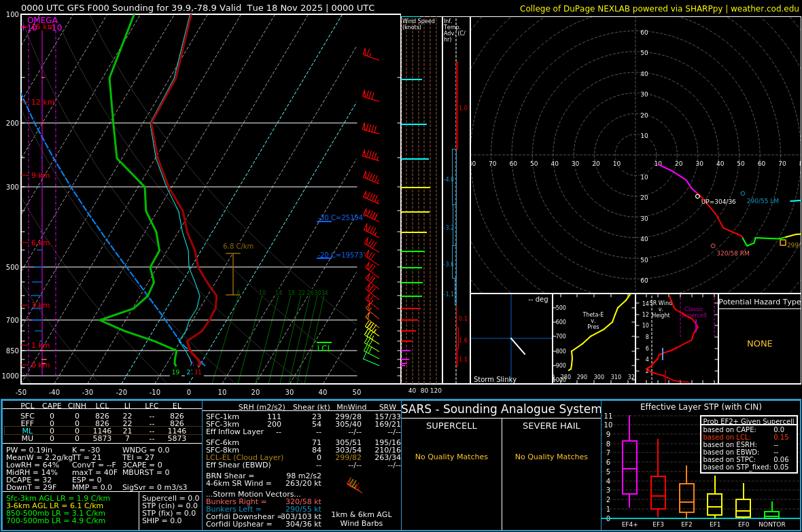Click the blue 290/55 LM circle marker
This screenshot has width=802, height=532.
[743, 194]
